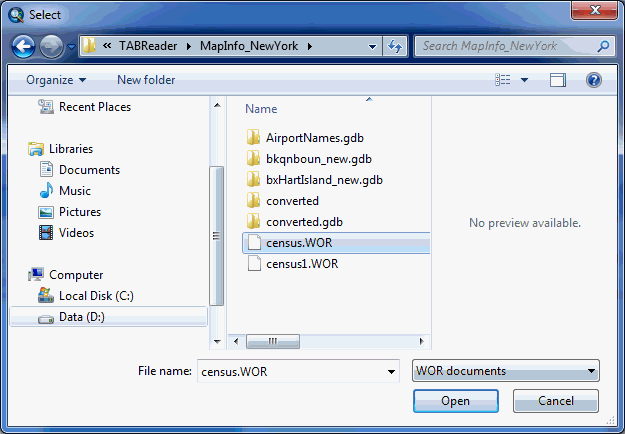Select the converted folder
625x434 pixels.
tap(292, 201)
